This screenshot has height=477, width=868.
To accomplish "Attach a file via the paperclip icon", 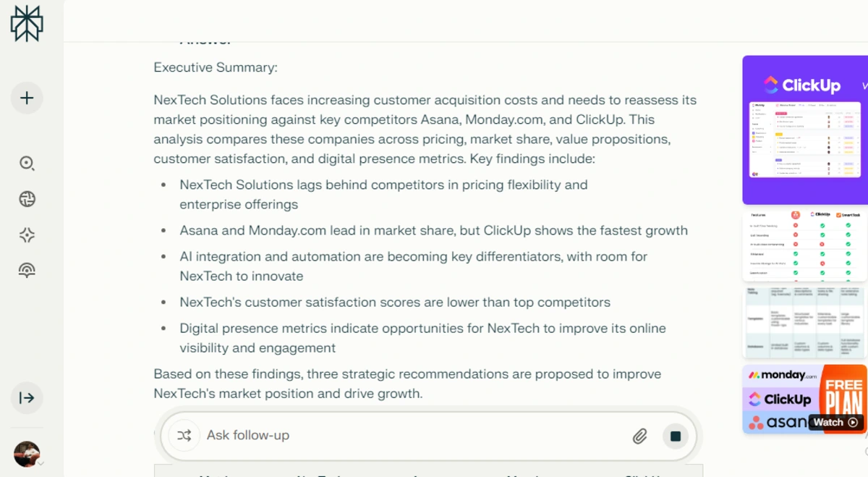I will 639,436.
